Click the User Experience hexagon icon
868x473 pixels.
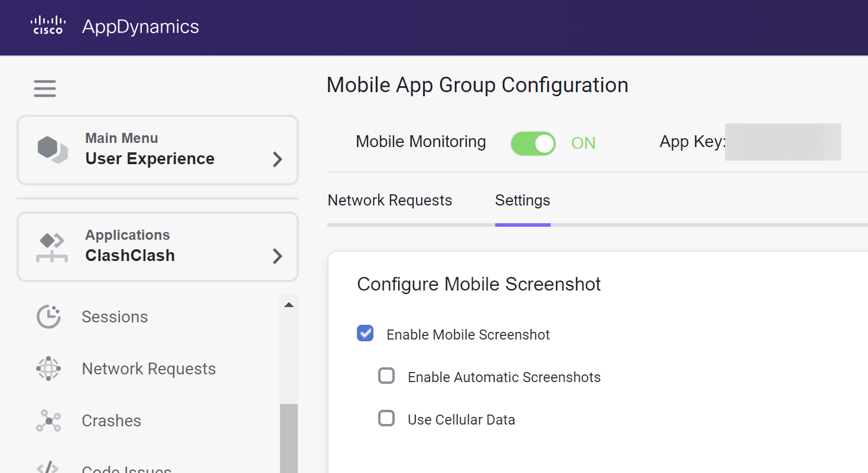point(53,149)
